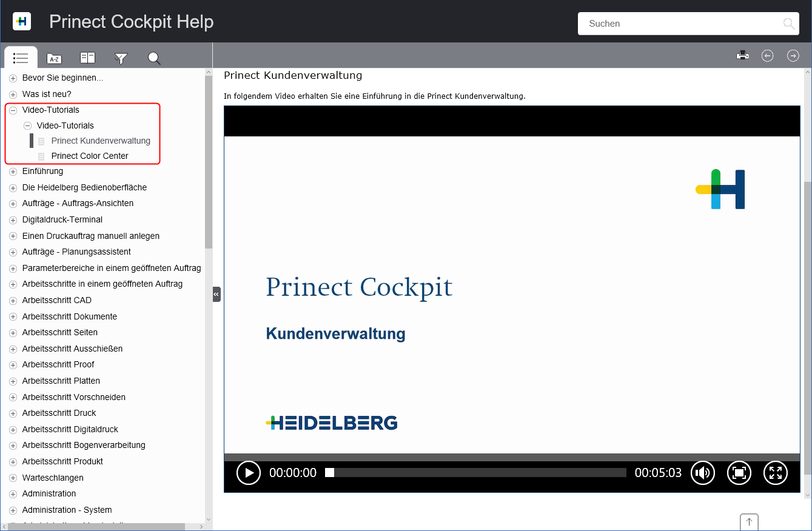This screenshot has width=812, height=531.
Task: Play the Kundenverwaltung video
Action: [x=249, y=473]
